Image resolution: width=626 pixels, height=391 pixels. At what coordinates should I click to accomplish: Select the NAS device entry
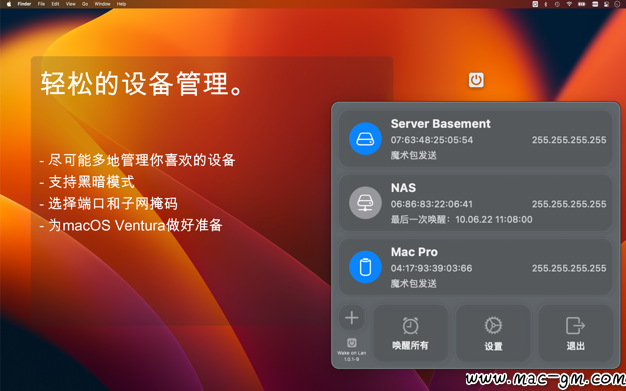[x=475, y=203]
